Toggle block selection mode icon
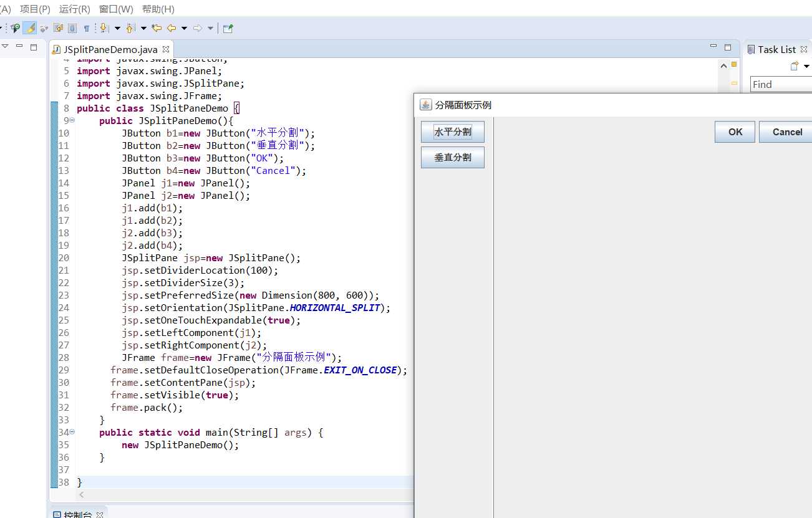Viewport: 812px width, 518px height. (72, 28)
